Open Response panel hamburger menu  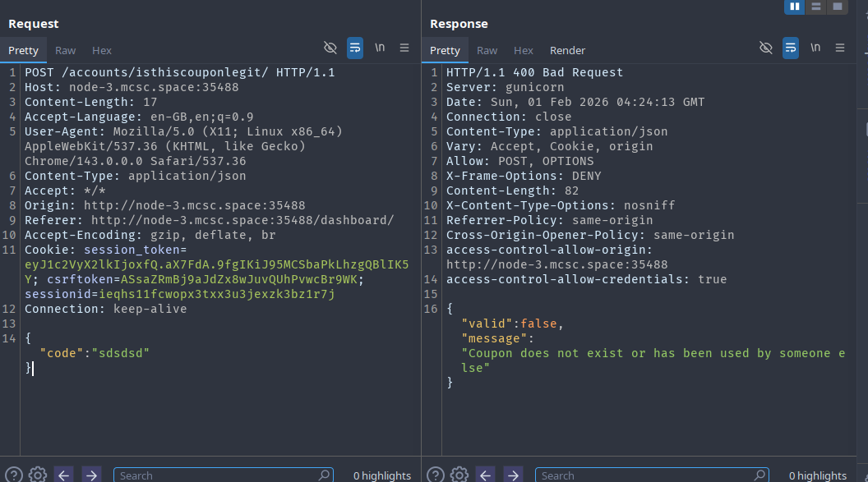(x=840, y=48)
